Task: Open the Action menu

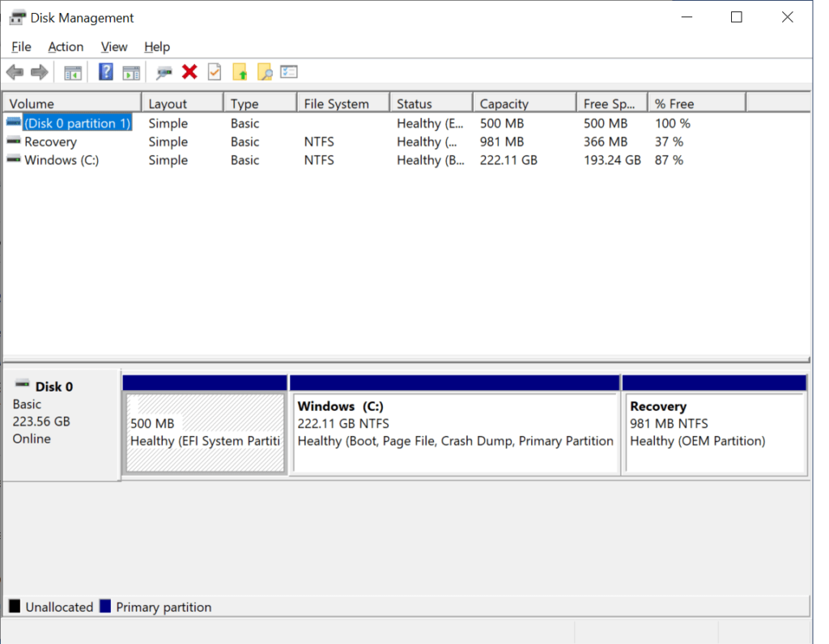Action: [66, 47]
